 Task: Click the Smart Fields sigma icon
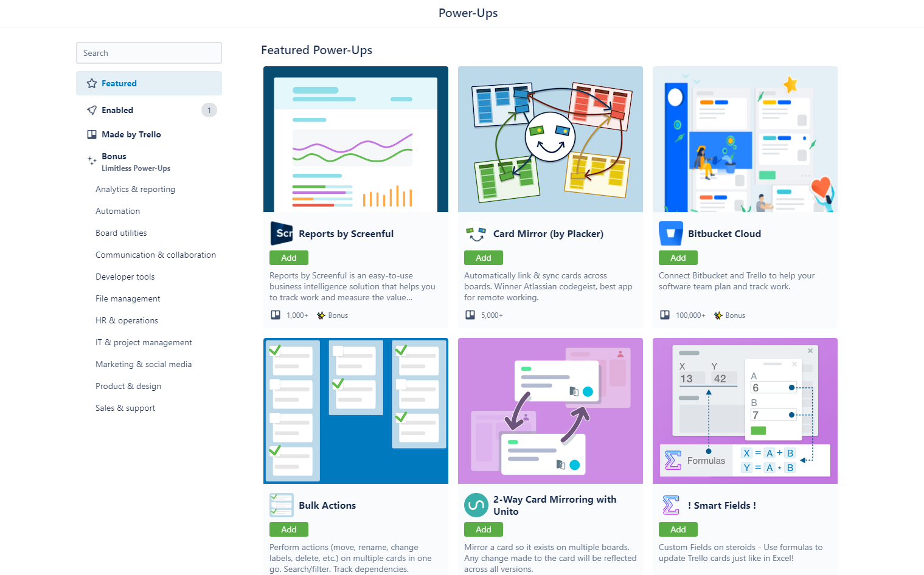point(671,505)
